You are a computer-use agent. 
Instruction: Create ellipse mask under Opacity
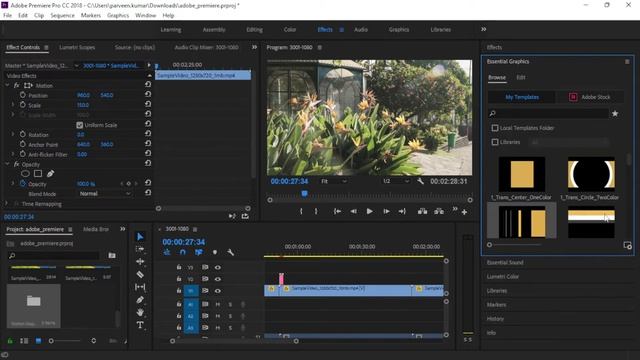click(25, 174)
